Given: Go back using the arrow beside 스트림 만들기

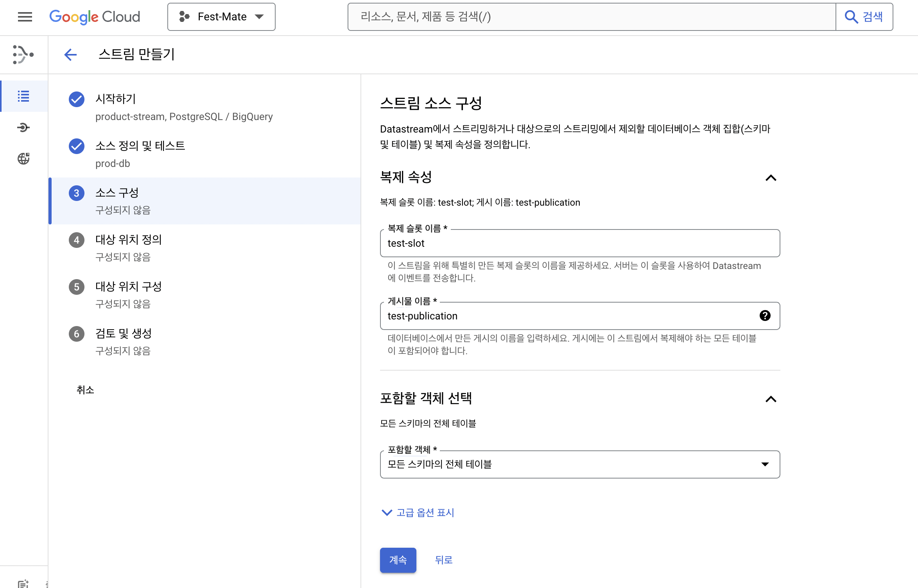Looking at the screenshot, I should click(x=70, y=54).
